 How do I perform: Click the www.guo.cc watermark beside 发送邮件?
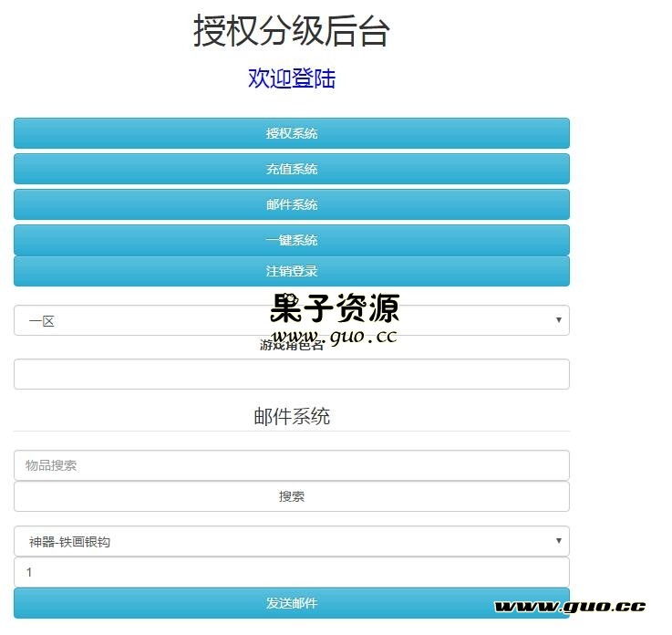coord(570,607)
